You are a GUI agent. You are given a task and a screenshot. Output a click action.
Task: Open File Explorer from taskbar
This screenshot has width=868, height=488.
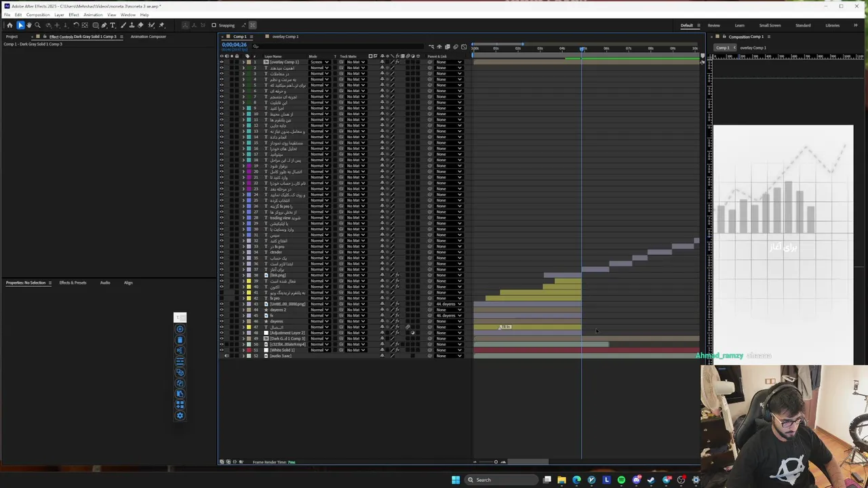(561, 480)
